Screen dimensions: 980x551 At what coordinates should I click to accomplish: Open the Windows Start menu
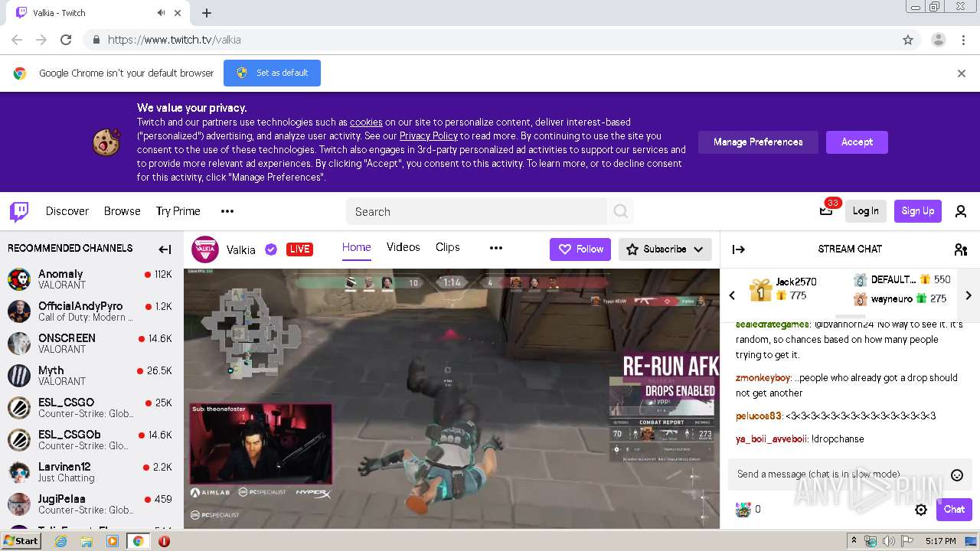(x=21, y=541)
